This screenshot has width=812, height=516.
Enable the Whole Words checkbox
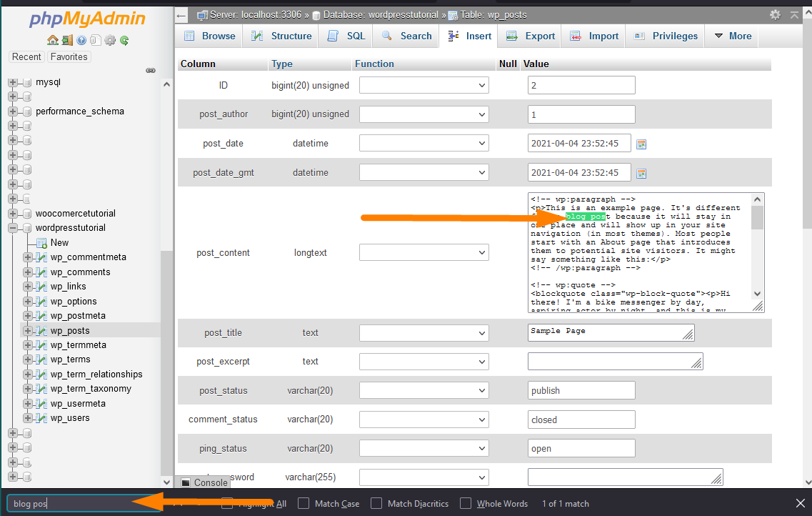[466, 504]
